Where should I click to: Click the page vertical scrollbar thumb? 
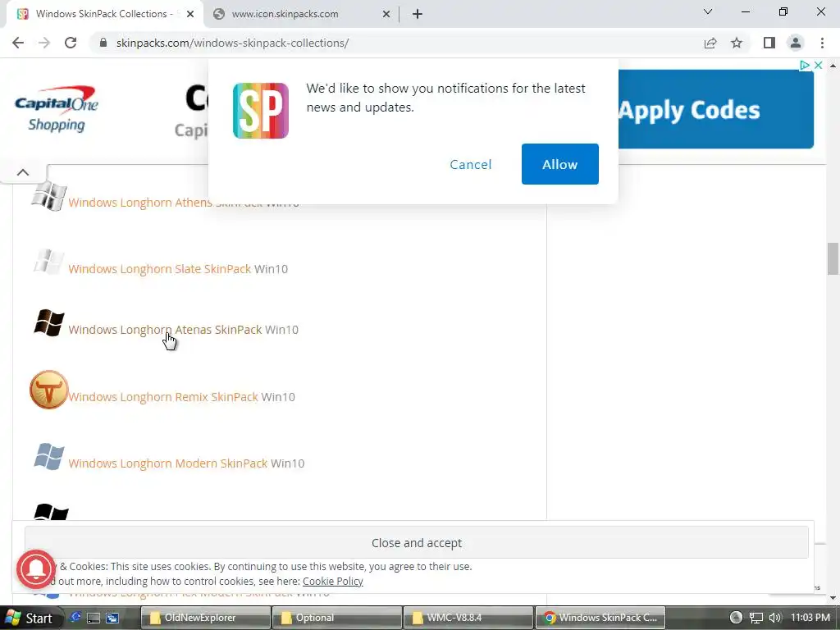833,258
